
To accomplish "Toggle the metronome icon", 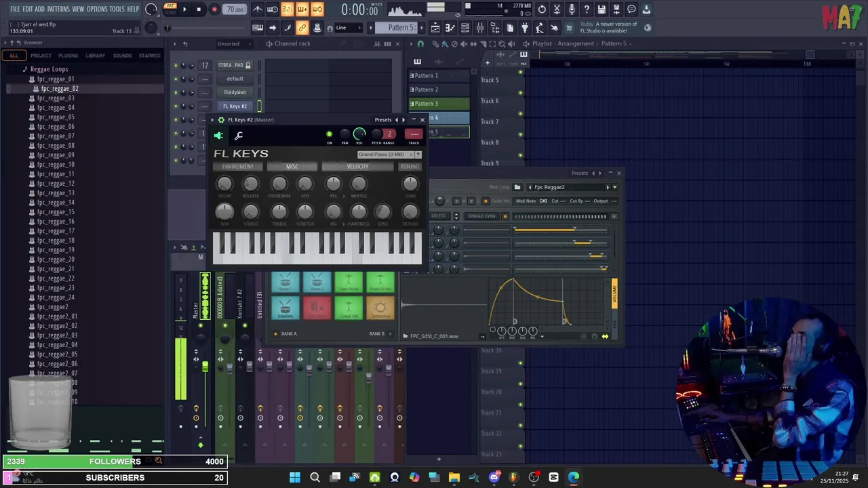I will 258,9.
